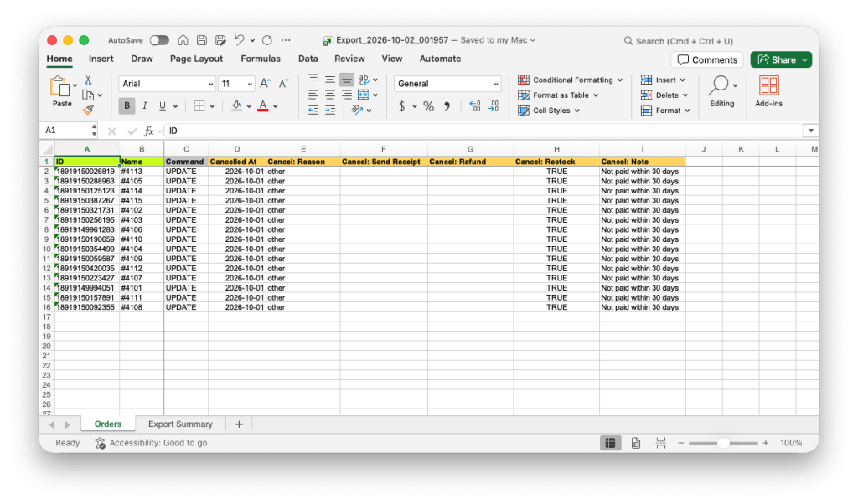Click the Save icon
Viewport: 858px width, 504px height.
202,40
